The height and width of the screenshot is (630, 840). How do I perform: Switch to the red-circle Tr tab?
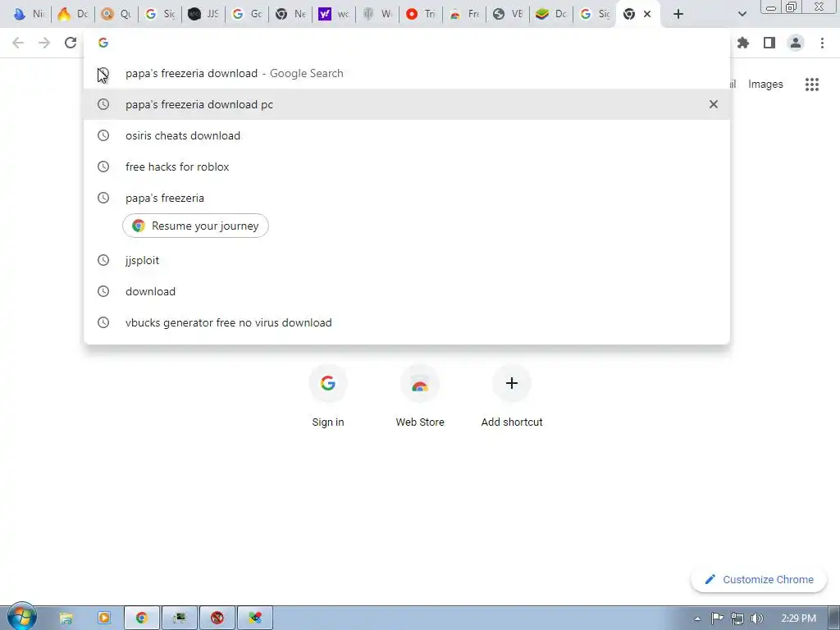[421, 14]
